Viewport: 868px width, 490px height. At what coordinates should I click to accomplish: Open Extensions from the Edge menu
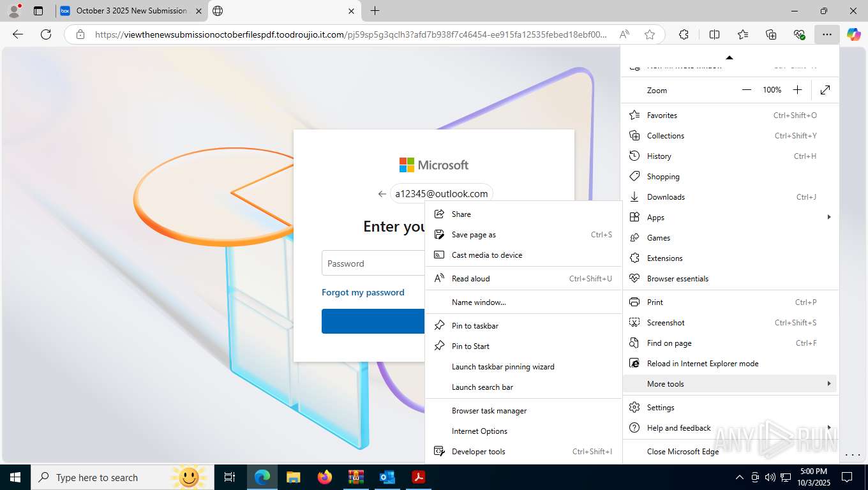tap(730, 258)
